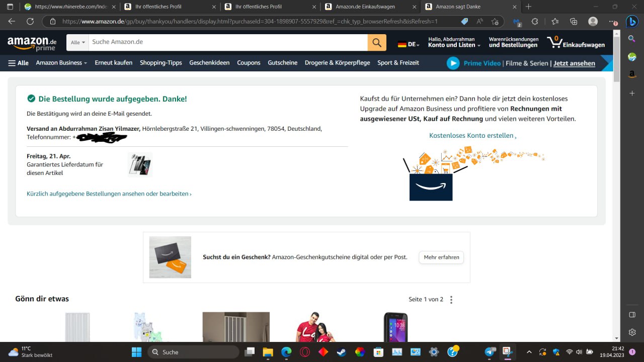Open Drogerie & Körperpflege in the nav bar

click(x=337, y=63)
